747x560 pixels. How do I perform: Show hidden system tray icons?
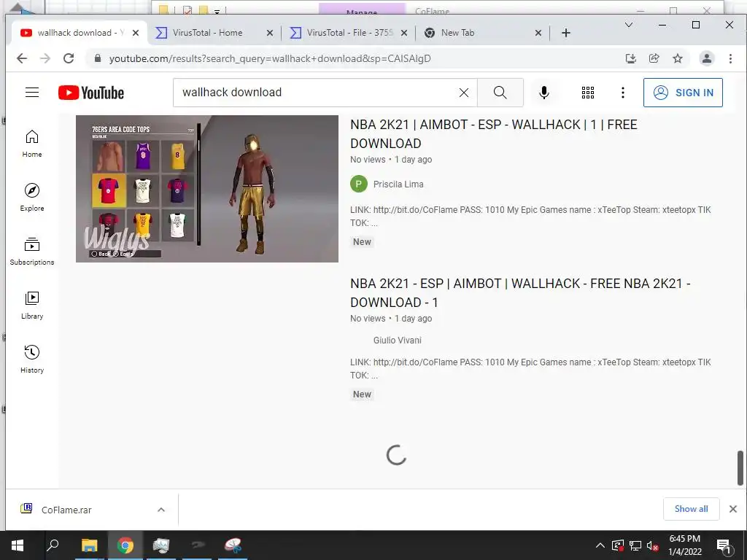[x=600, y=545]
